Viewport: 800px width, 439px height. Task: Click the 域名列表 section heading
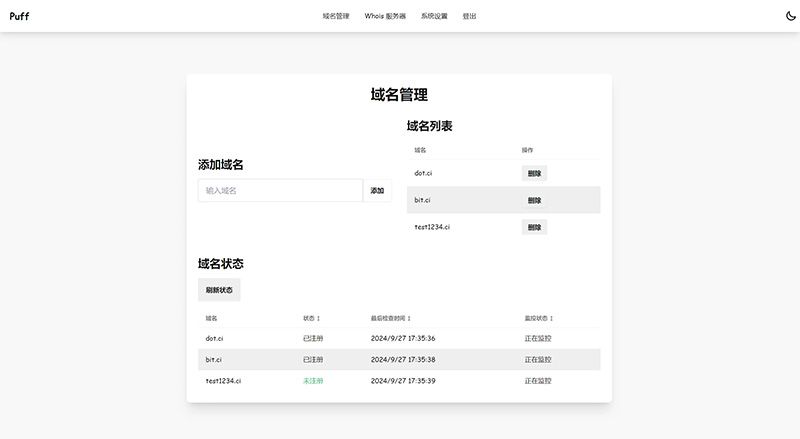click(x=430, y=126)
